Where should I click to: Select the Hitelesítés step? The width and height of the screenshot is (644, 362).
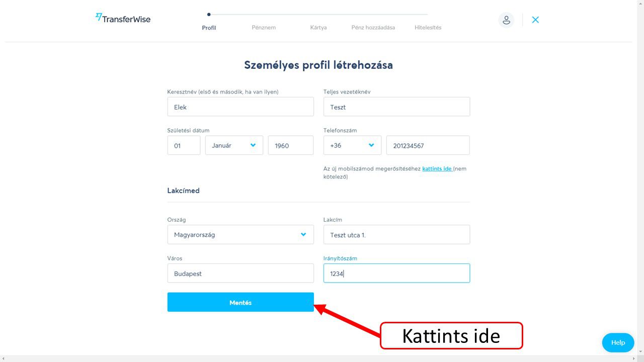click(x=428, y=28)
